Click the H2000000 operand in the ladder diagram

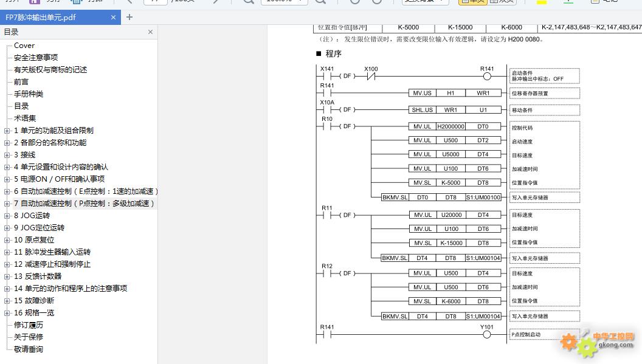(450, 126)
